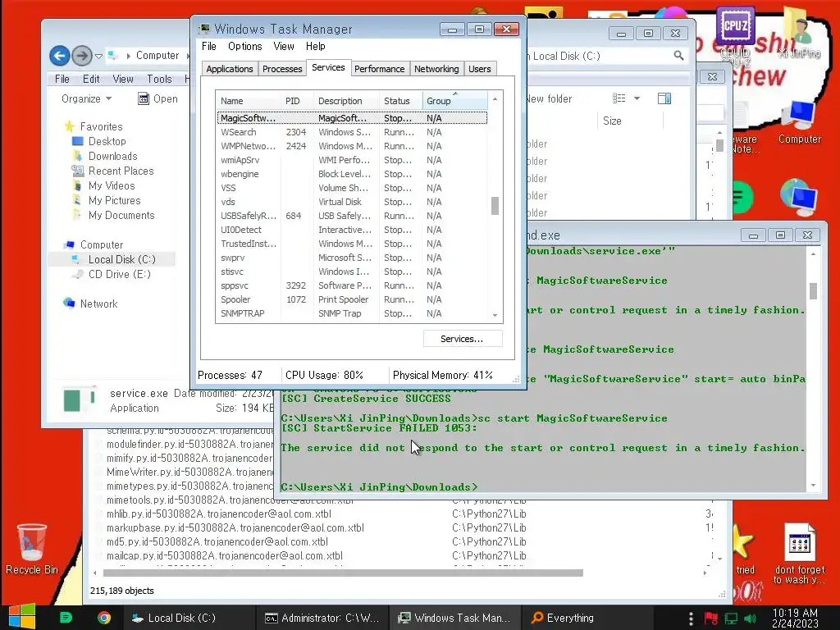Switch to the Applications tab
Image resolution: width=840 pixels, height=630 pixels.
pos(230,69)
